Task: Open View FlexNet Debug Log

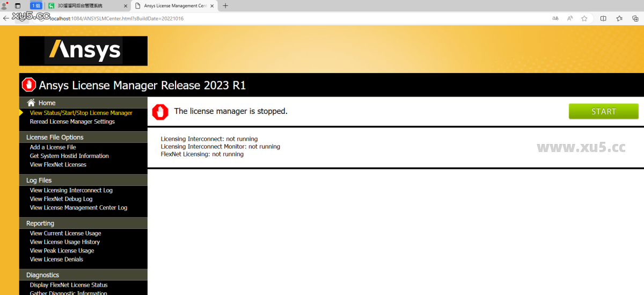Action: coord(61,199)
